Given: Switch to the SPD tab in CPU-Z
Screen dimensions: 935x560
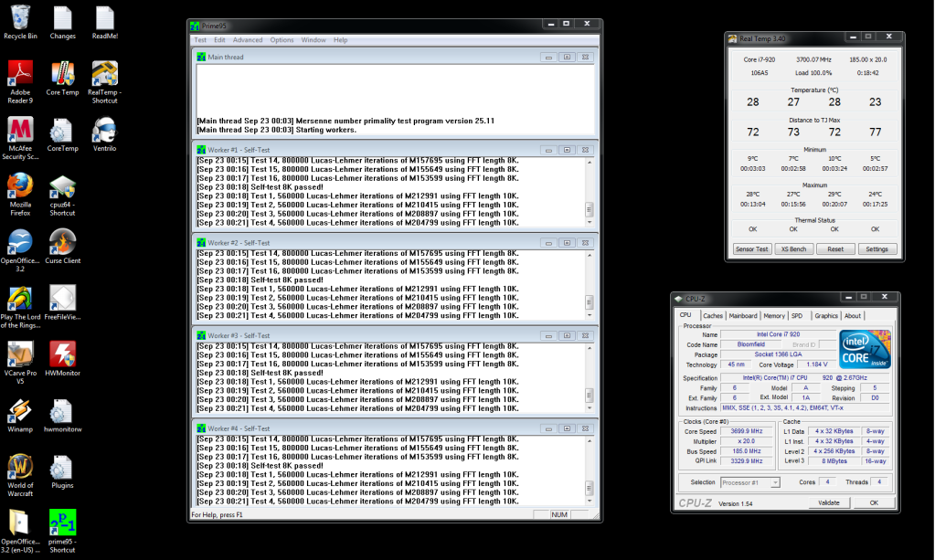Looking at the screenshot, I should point(797,316).
